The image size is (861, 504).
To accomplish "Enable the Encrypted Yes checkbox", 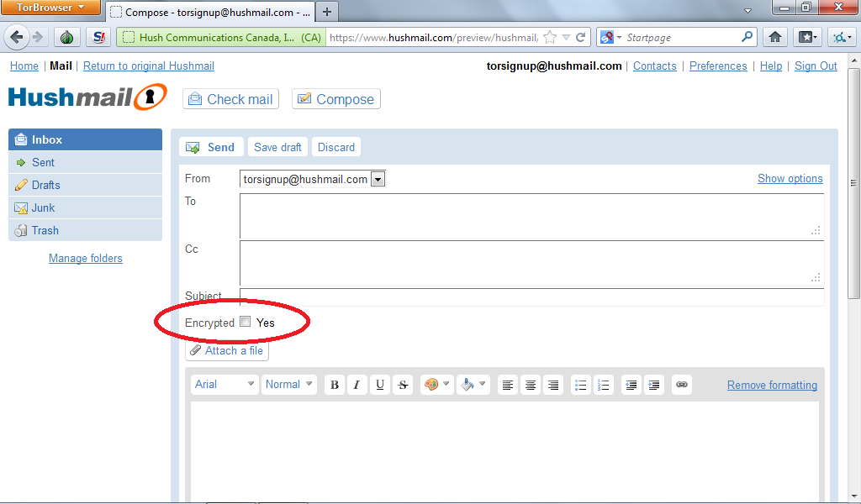I will (x=246, y=322).
